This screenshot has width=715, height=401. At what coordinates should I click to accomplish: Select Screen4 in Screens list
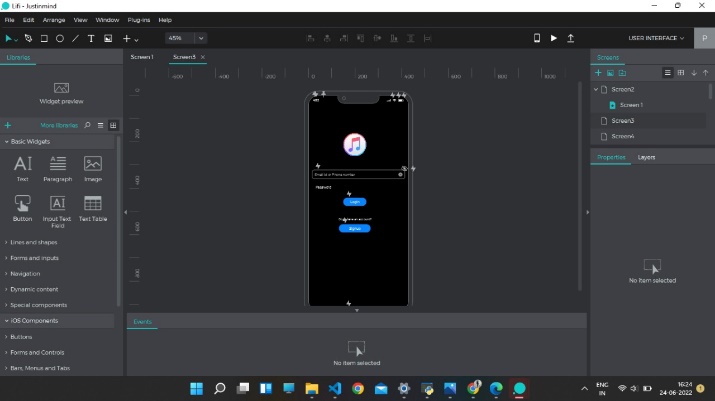(622, 136)
